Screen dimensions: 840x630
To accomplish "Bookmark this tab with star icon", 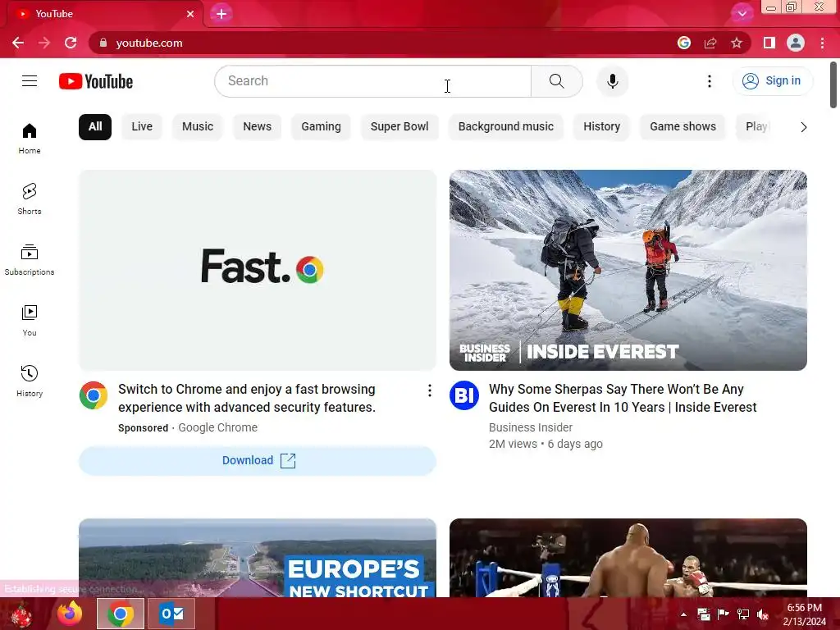I will tap(737, 43).
